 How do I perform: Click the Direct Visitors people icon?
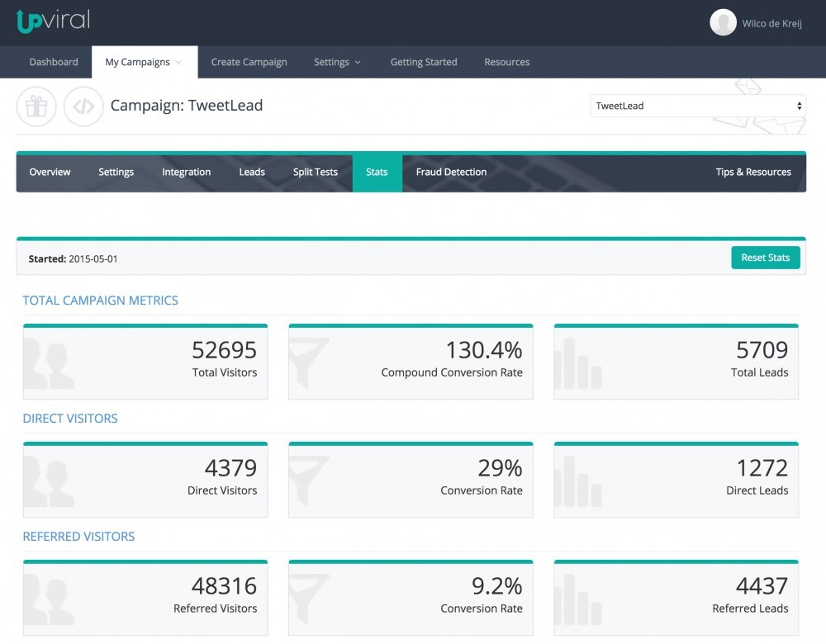[x=49, y=481]
